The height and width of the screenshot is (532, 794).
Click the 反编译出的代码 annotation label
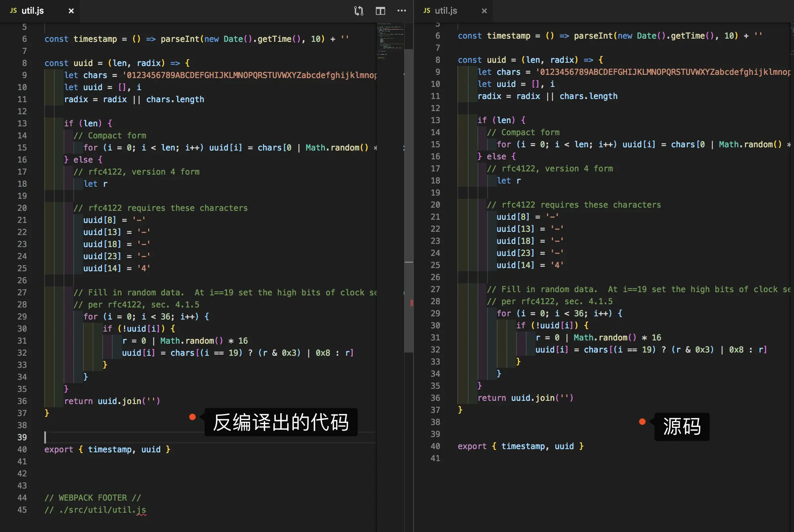coord(281,422)
